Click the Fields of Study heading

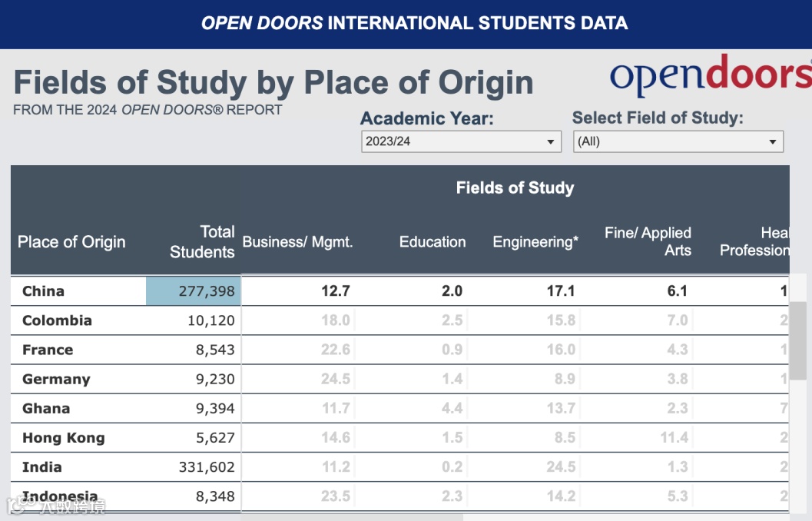tap(515, 187)
